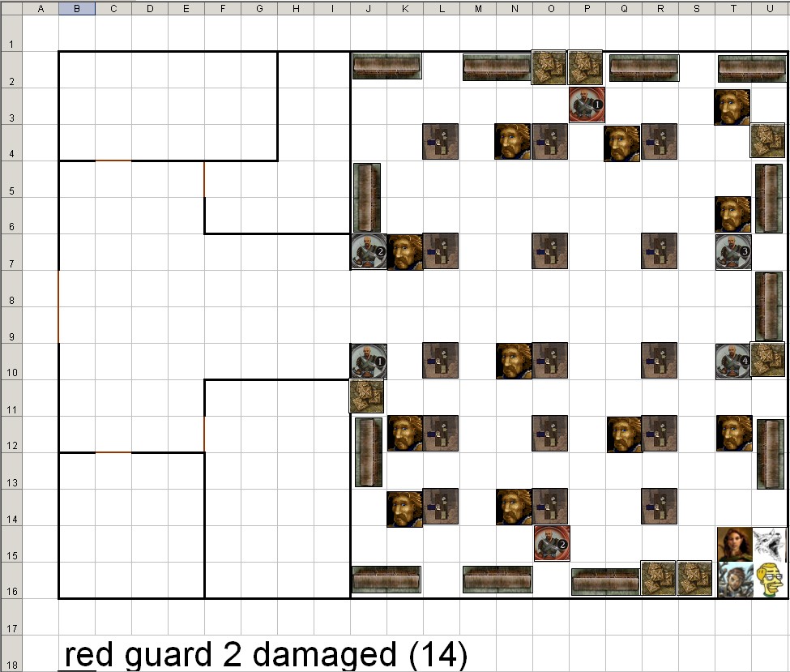Select row 1 header

[11, 33]
